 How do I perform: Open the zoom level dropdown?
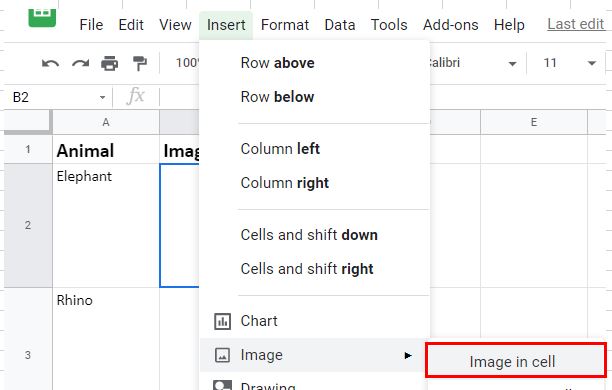187,63
